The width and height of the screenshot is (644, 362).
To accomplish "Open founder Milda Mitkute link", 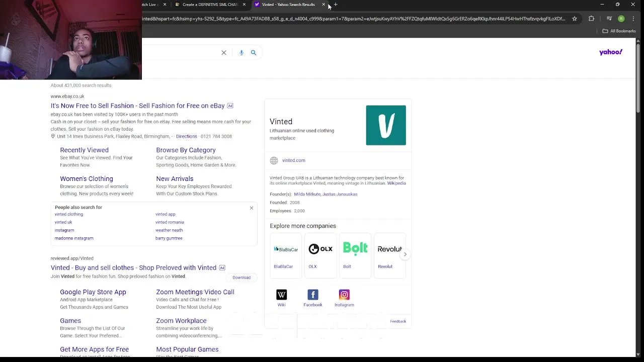I will 307,194.
